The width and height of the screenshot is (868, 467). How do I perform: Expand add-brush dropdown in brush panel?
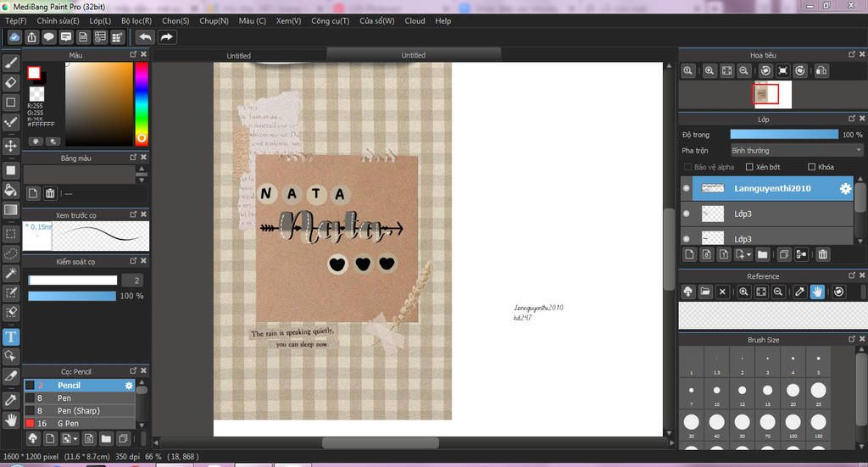[x=75, y=439]
